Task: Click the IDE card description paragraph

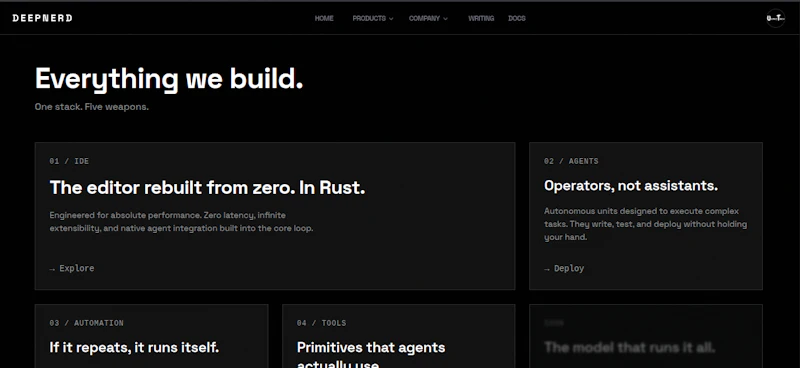Action: point(181,222)
